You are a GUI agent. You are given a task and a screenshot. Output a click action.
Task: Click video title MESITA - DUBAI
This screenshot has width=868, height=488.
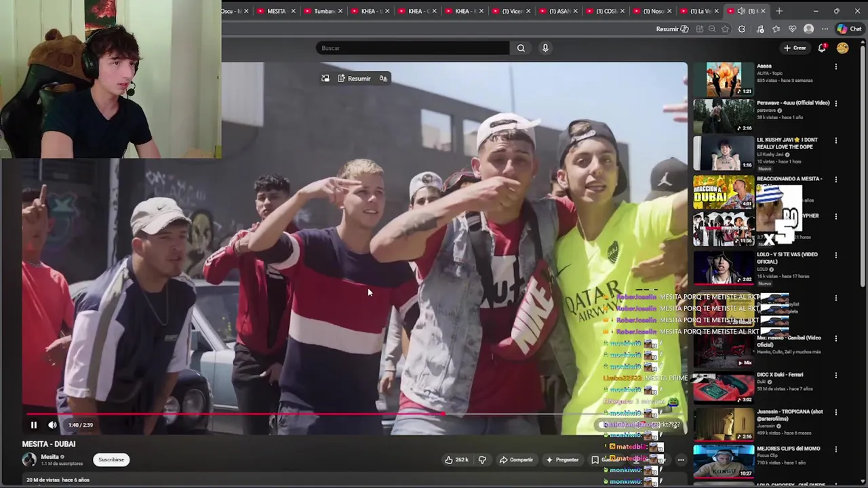pos(49,444)
